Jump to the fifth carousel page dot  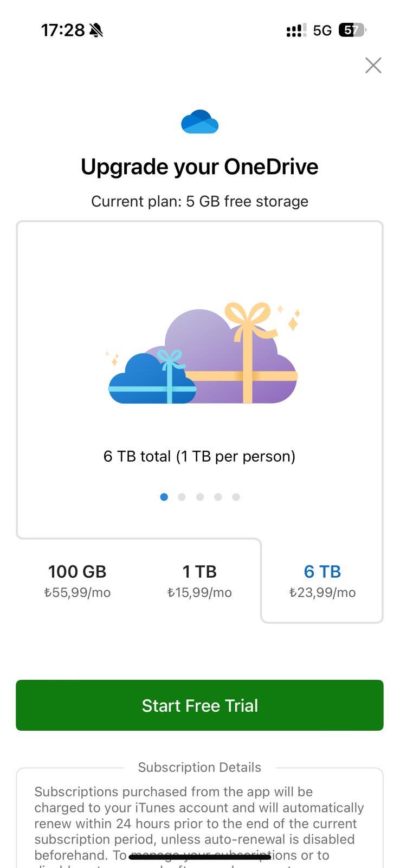(x=236, y=497)
